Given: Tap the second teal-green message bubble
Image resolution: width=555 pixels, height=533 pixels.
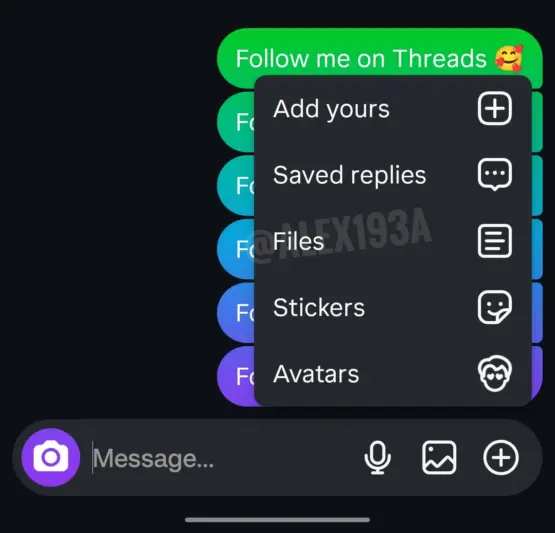Looking at the screenshot, I should tap(235, 122).
